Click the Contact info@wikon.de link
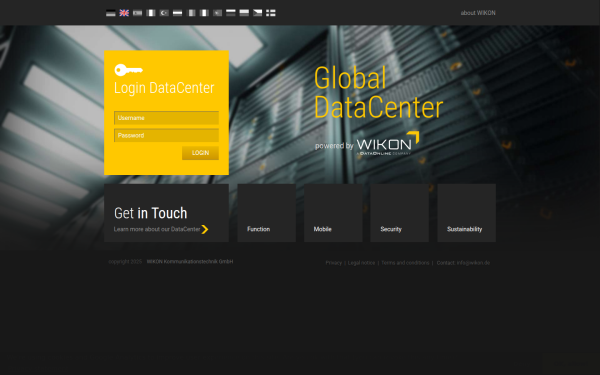Image resolution: width=600 pixels, height=375 pixels. (463, 263)
